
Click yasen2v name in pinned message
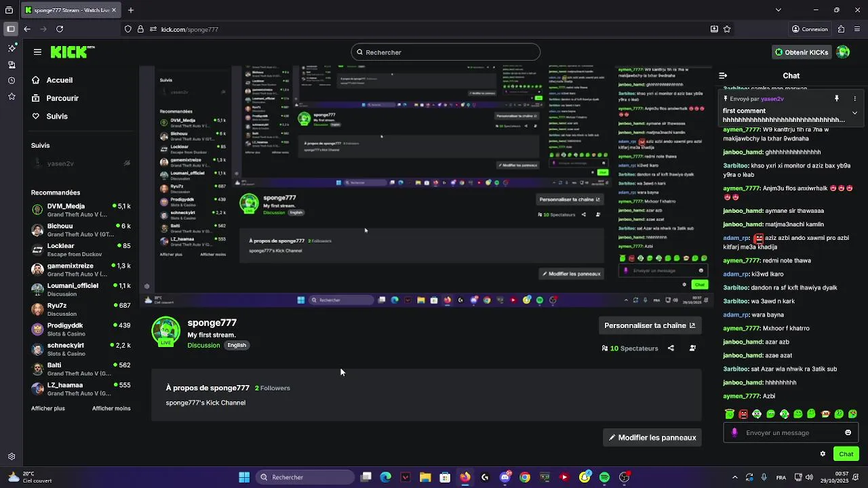pyautogui.click(x=772, y=99)
